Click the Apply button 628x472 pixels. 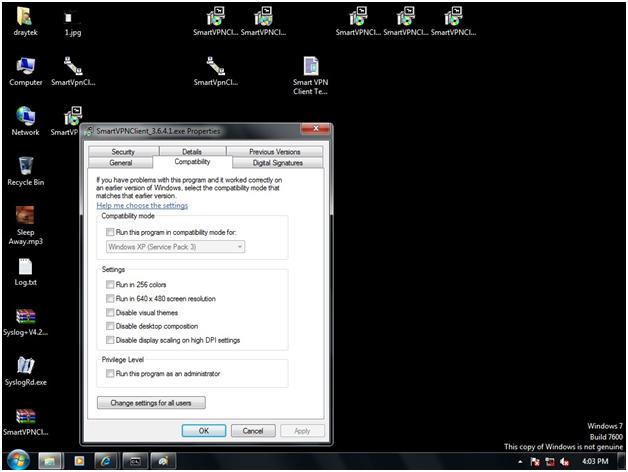302,431
